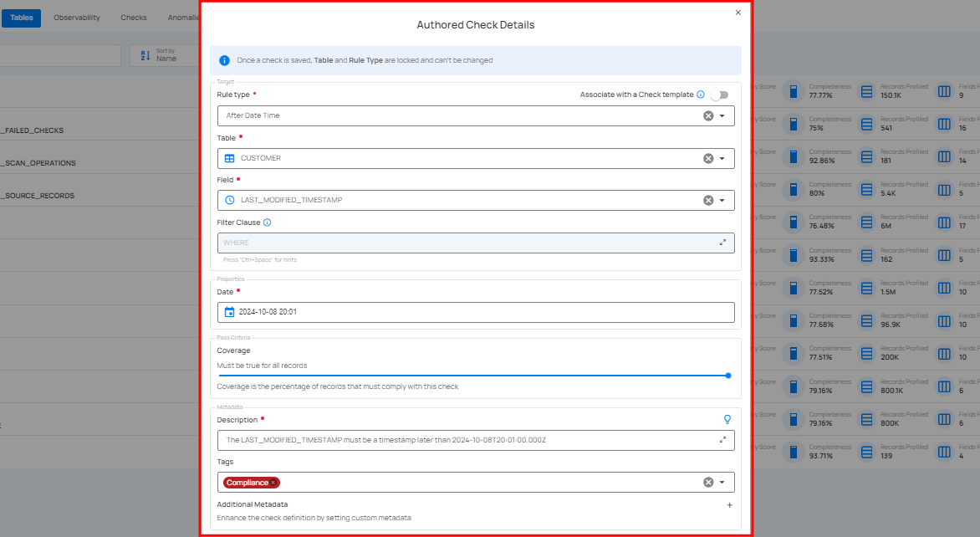
Task: Add Additional Metadata with plus button
Action: [729, 505]
